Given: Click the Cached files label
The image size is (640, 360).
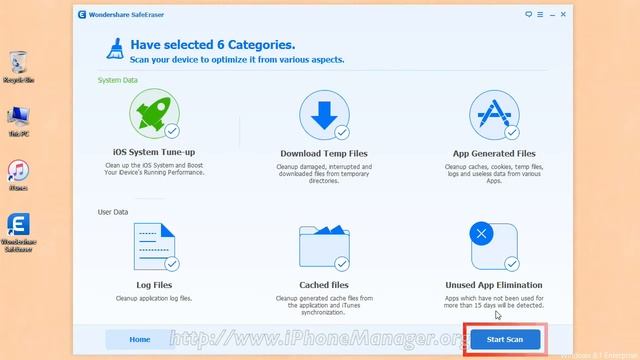Looking at the screenshot, I should tap(324, 285).
